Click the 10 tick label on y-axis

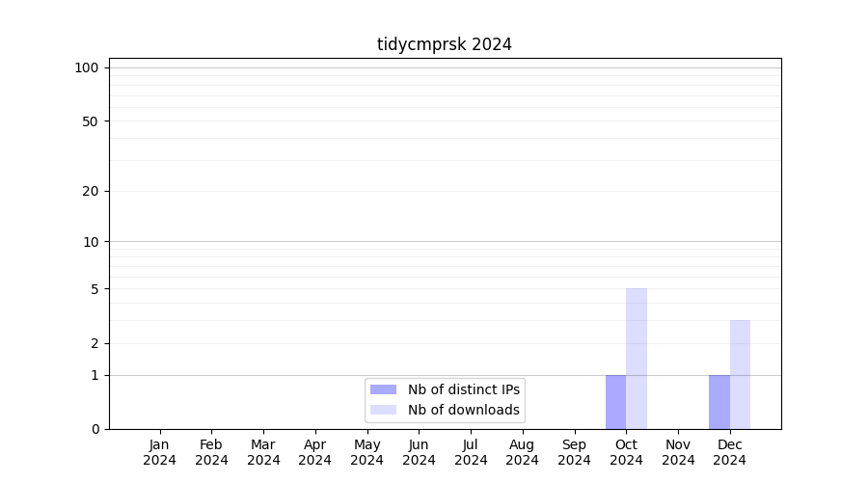[x=91, y=242]
